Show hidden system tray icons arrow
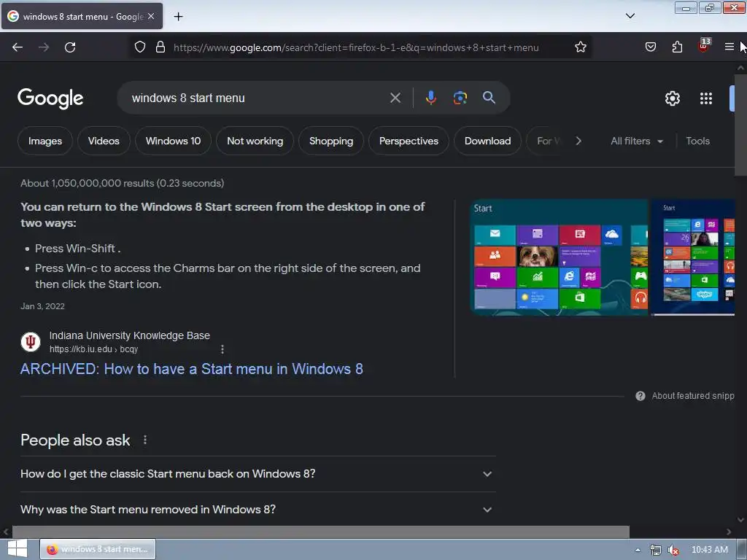 click(638, 550)
